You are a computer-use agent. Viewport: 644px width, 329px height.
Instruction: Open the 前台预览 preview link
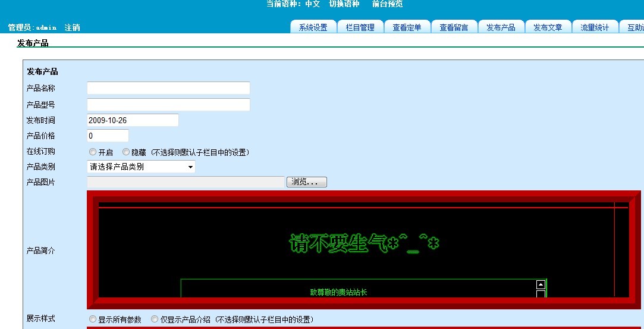(x=387, y=4)
